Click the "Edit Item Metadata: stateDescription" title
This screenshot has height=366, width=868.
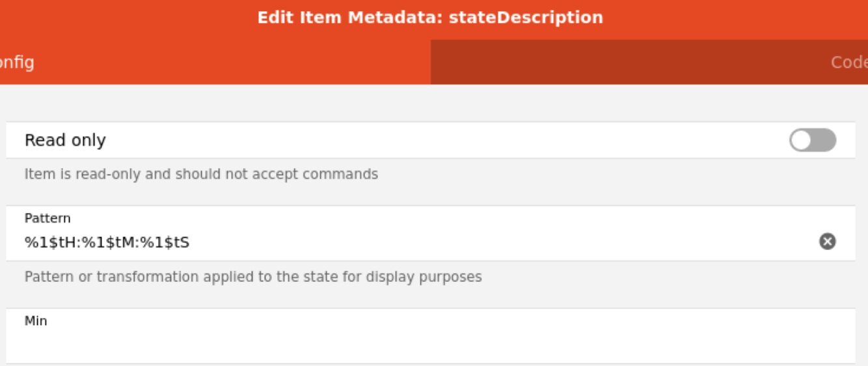pos(430,18)
